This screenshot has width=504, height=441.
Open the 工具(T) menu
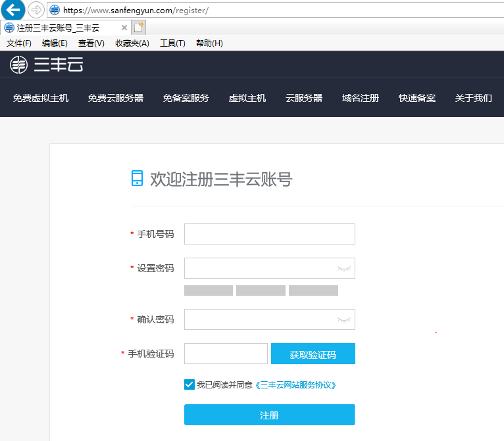172,43
